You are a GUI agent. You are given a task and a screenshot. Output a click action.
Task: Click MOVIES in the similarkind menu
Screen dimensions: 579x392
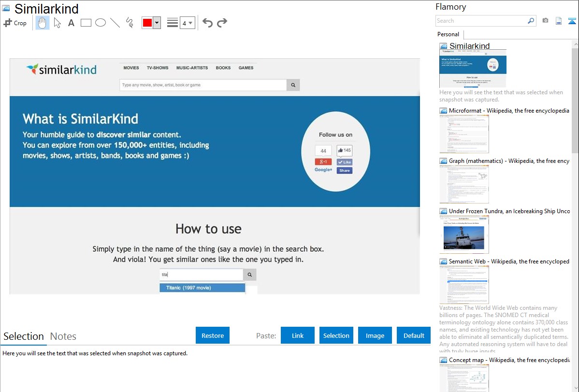pos(131,68)
